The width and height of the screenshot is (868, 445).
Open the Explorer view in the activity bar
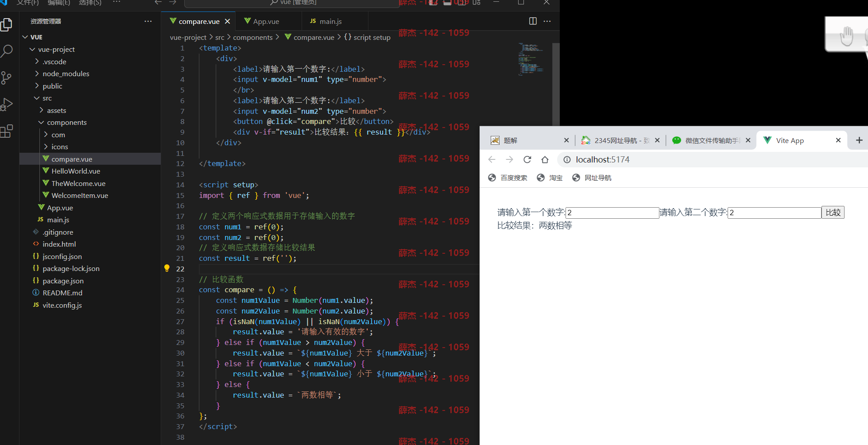pos(7,25)
